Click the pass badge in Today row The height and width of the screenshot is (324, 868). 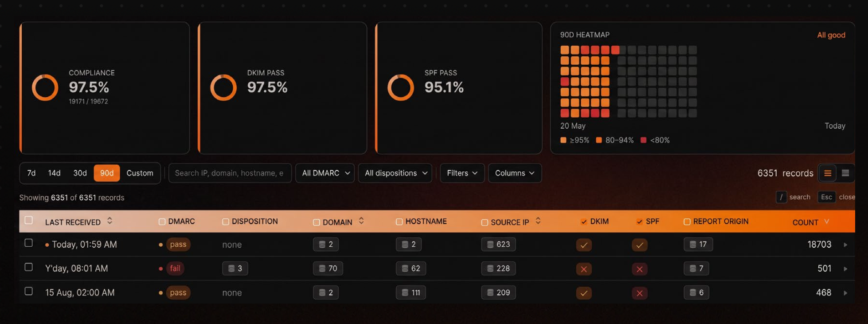pos(178,245)
